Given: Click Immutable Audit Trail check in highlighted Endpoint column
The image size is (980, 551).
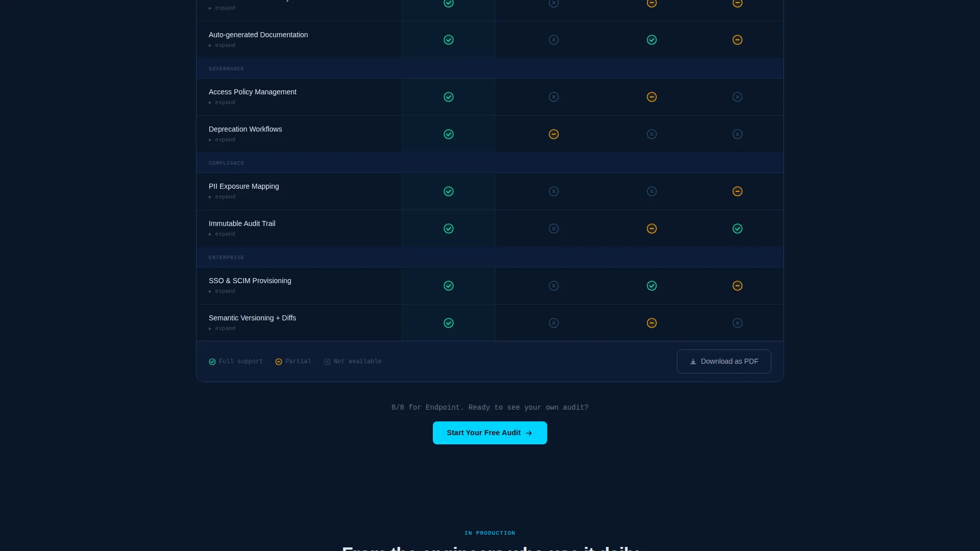Looking at the screenshot, I should [449, 229].
